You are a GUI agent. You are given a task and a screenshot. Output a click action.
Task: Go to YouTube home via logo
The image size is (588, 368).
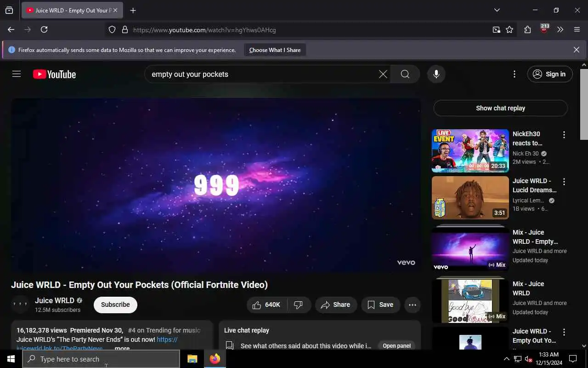pyautogui.click(x=54, y=74)
